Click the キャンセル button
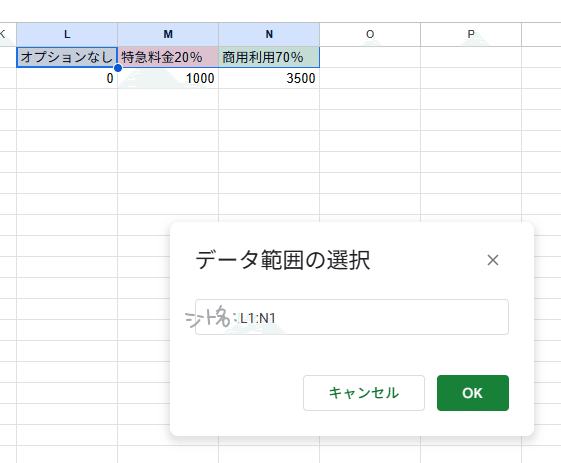This screenshot has height=463, width=561. (364, 393)
